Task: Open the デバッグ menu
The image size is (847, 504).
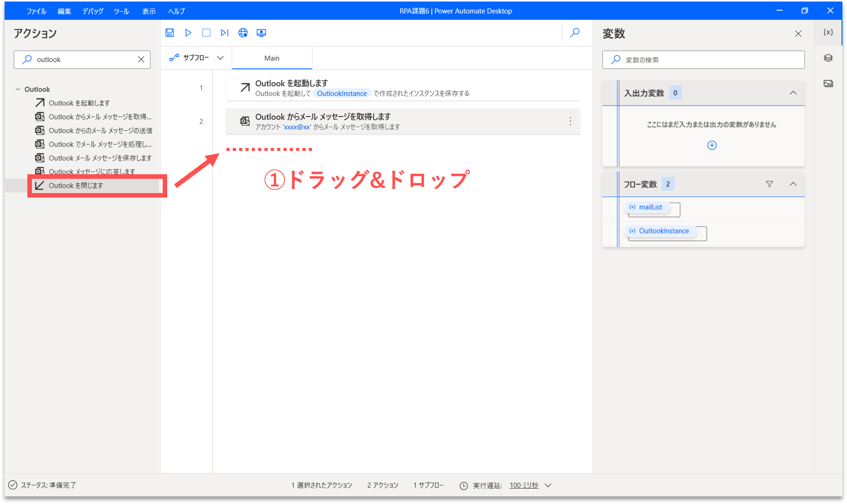Action: pos(93,11)
